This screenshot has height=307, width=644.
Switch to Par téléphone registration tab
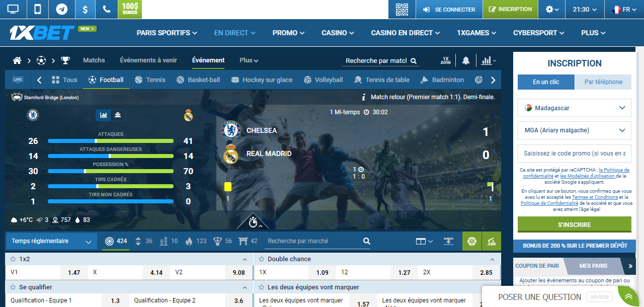tap(603, 82)
